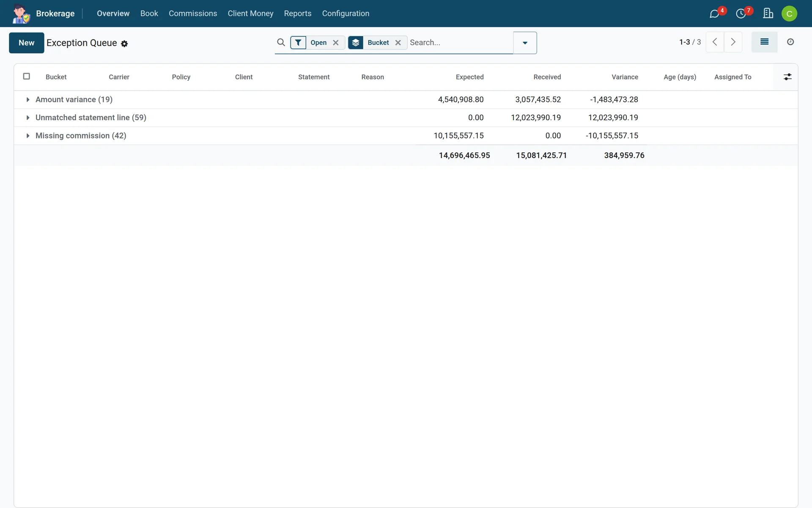Image resolution: width=812 pixels, height=508 pixels.
Task: Open the search options dropdown arrow
Action: 525,43
